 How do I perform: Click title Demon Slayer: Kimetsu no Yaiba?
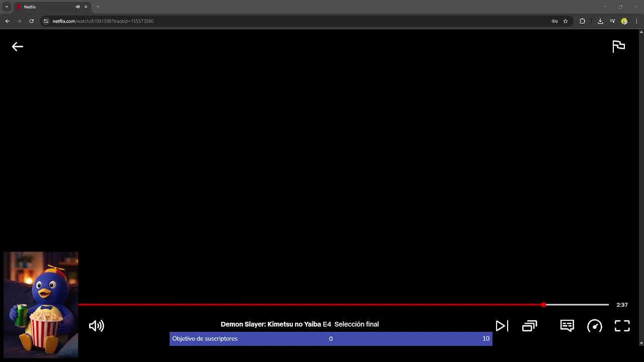271,324
